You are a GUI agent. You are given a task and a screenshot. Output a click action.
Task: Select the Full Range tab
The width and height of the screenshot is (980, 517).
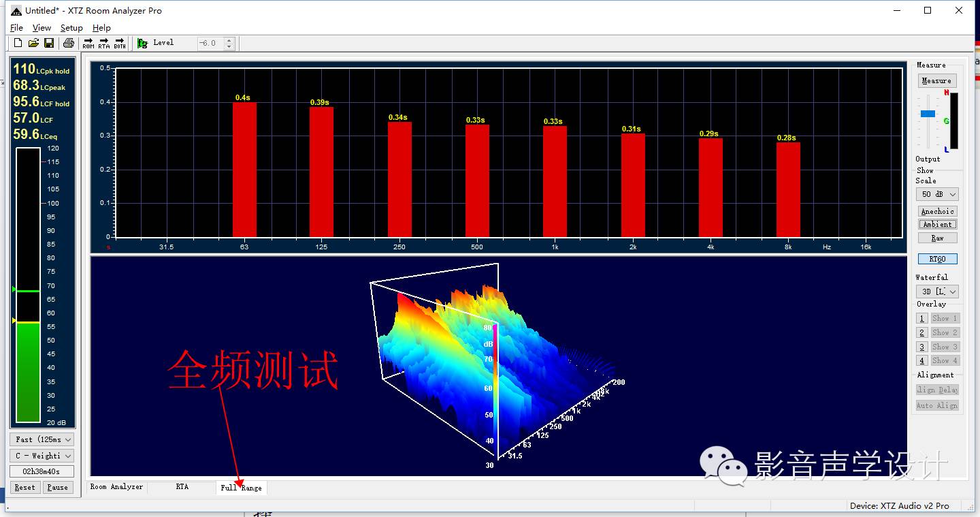[x=242, y=488]
